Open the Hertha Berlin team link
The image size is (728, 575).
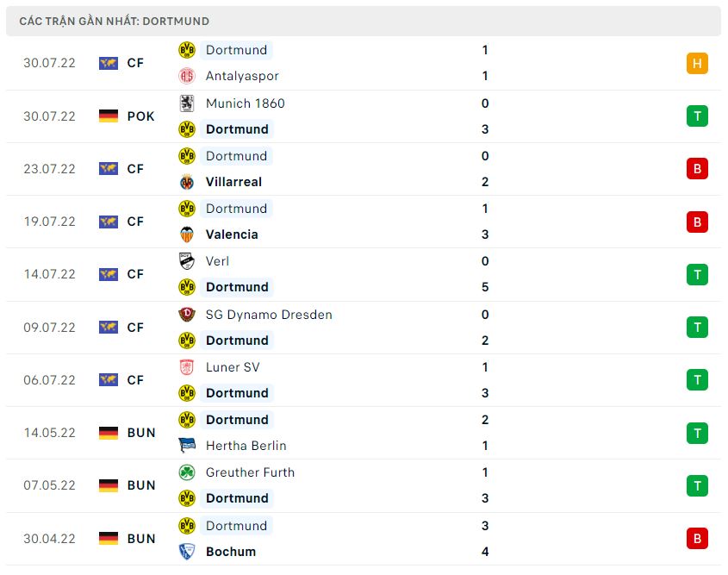coord(246,446)
